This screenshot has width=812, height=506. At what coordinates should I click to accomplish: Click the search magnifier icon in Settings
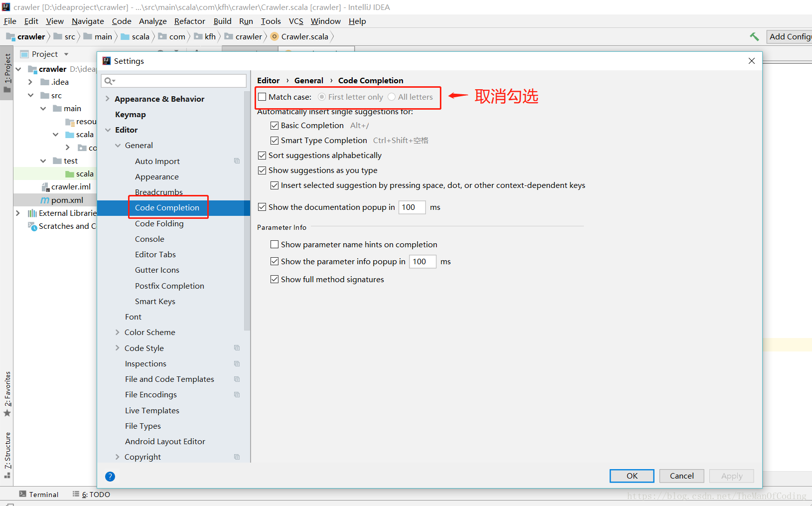[109, 81]
